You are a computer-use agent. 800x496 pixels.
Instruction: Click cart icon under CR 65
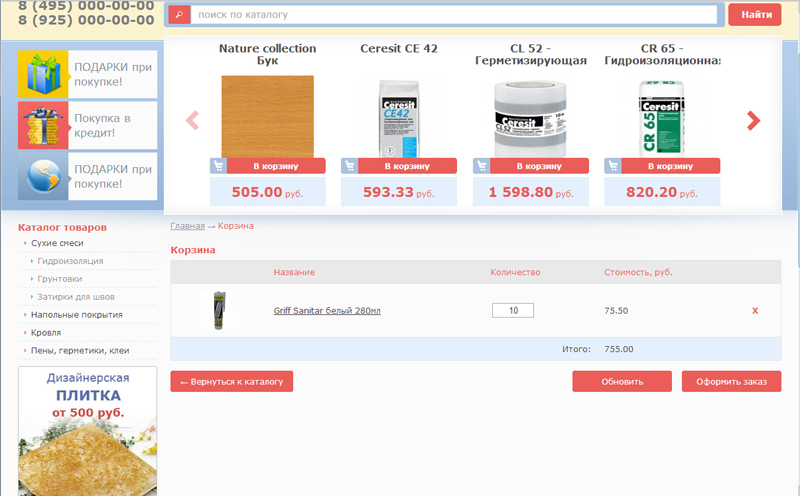[x=613, y=166]
